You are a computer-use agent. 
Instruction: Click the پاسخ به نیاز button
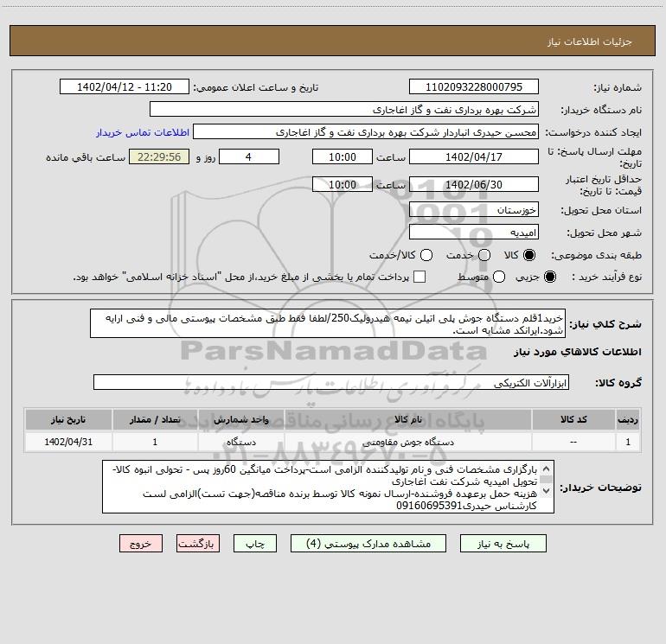(x=503, y=544)
